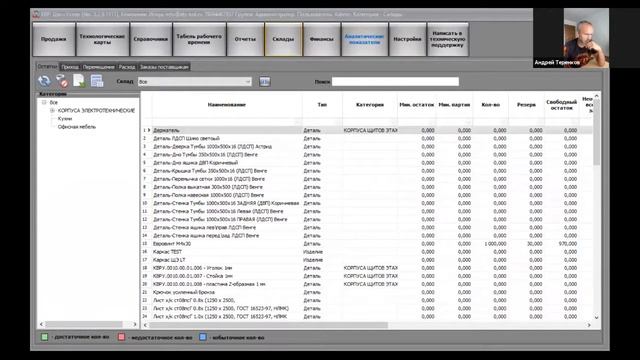Collapse the Все root node in Категории
This screenshot has width=640, height=360.
[x=44, y=102]
